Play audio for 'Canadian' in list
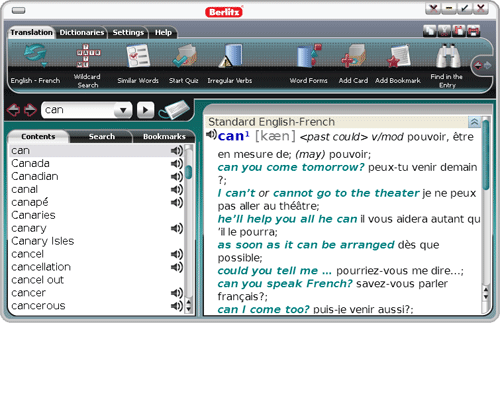Viewport: 500px width, 405px height. pos(177,176)
